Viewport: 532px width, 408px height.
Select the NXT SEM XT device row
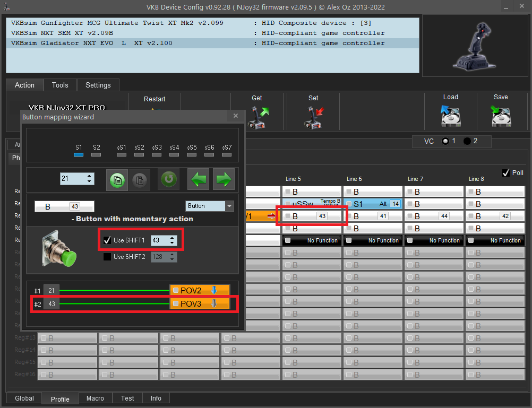coord(212,33)
